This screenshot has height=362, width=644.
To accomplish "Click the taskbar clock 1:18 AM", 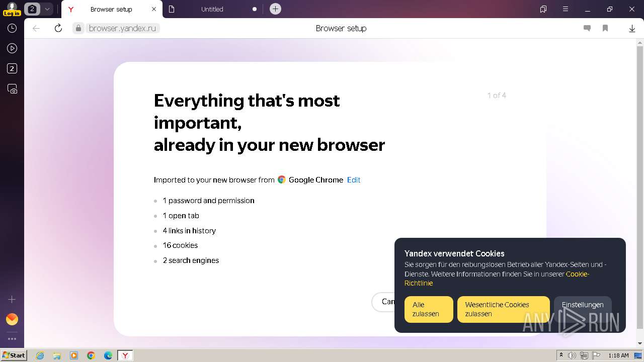I will tap(618, 355).
